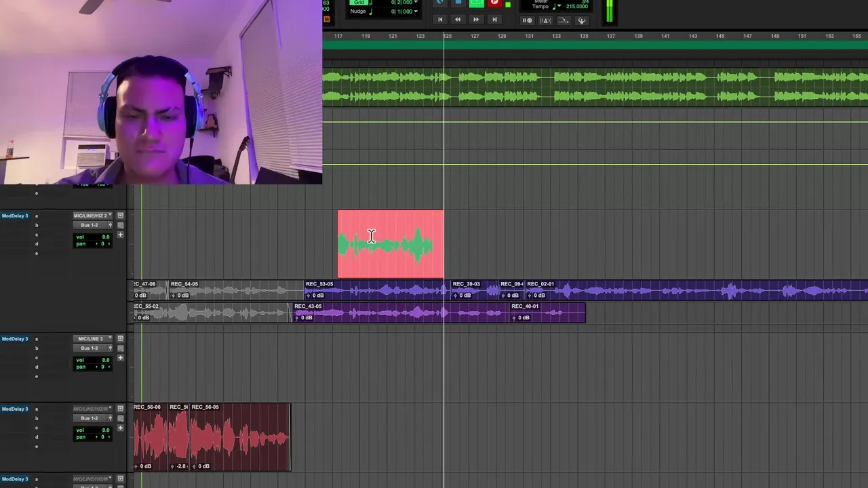This screenshot has height=488, width=868.
Task: Click pan field on MIC/LINE/HIZ 2 track
Action: tap(93, 243)
